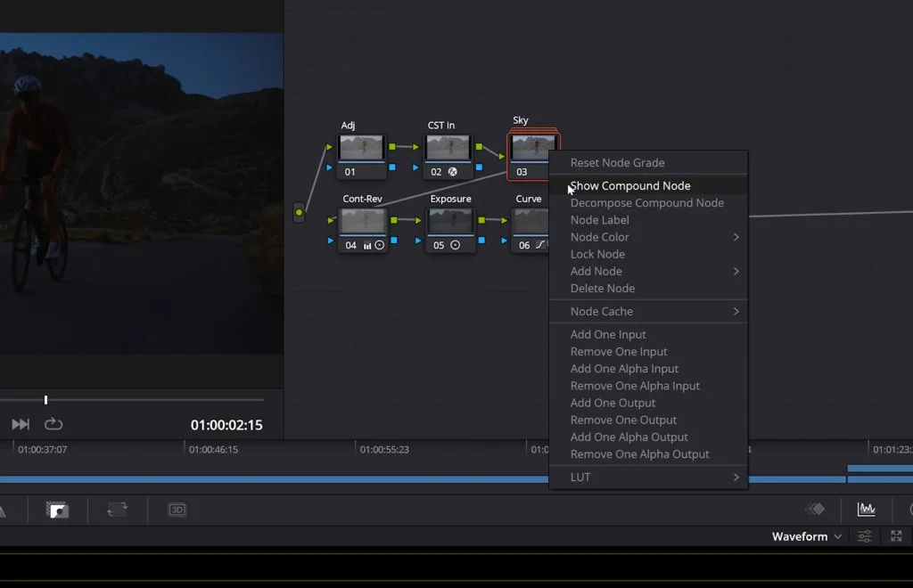Screen dimensions: 913x588
Task: Click the CST In node's effect badge
Action: pos(452,172)
